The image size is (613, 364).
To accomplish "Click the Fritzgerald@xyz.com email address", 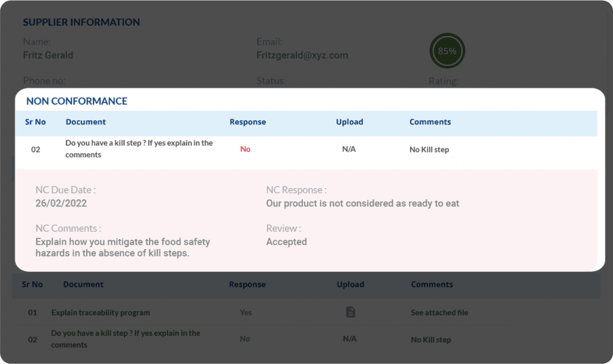I will tap(302, 55).
